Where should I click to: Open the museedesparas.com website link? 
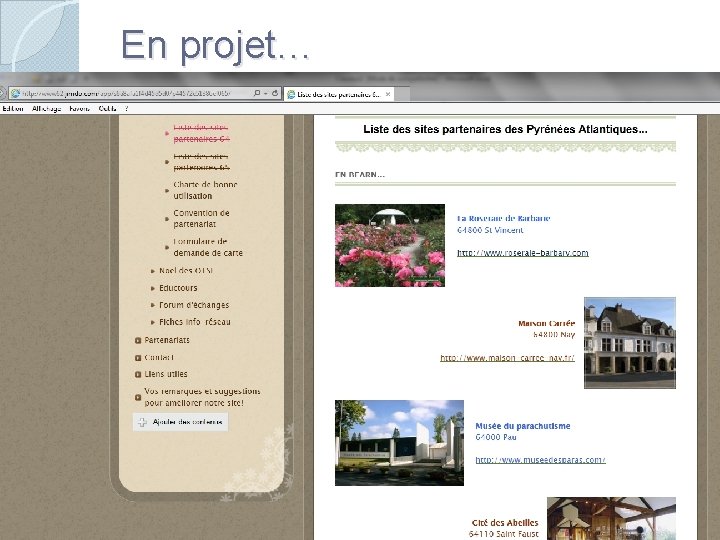540,460
